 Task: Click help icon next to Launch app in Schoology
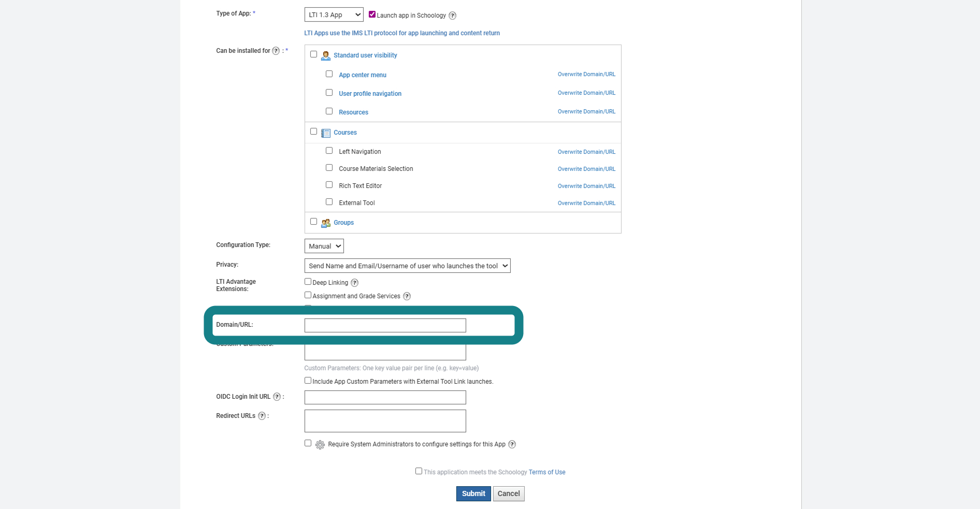tap(452, 16)
